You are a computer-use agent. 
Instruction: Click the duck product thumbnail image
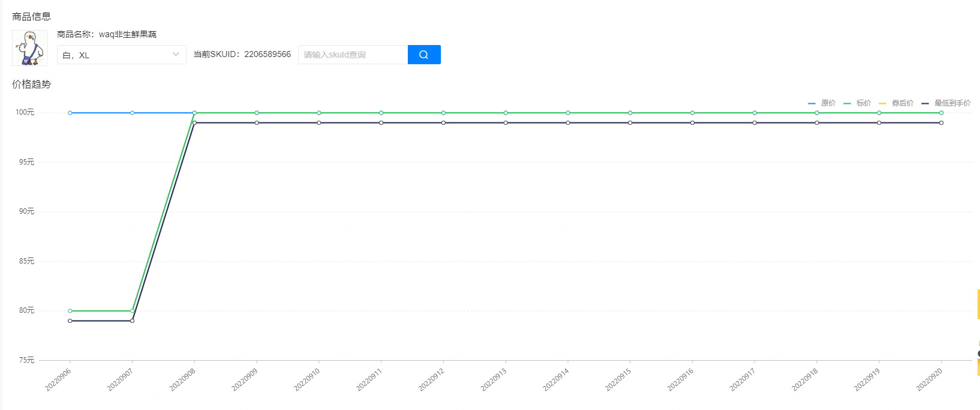(30, 48)
